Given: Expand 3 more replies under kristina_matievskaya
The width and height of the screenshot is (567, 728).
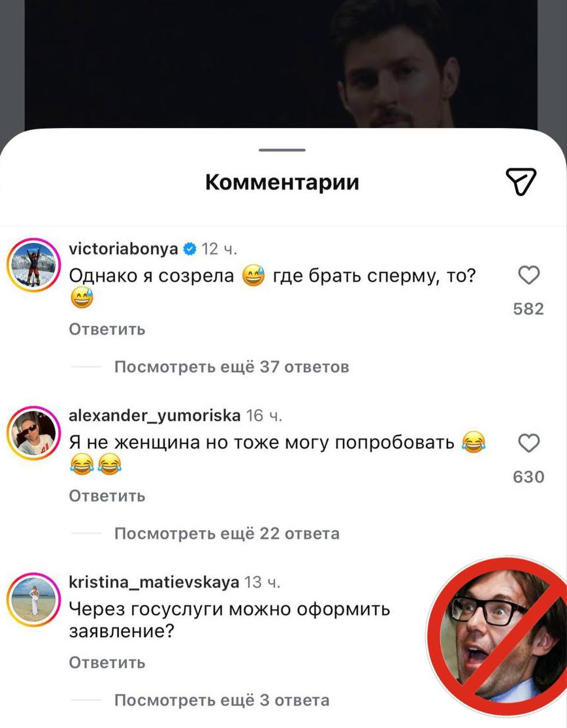Looking at the screenshot, I should 222,700.
